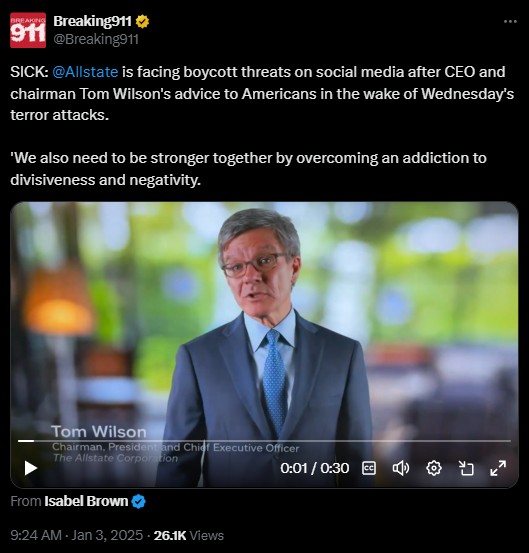Click the gold verified badge beside Breaking911

[x=142, y=21]
